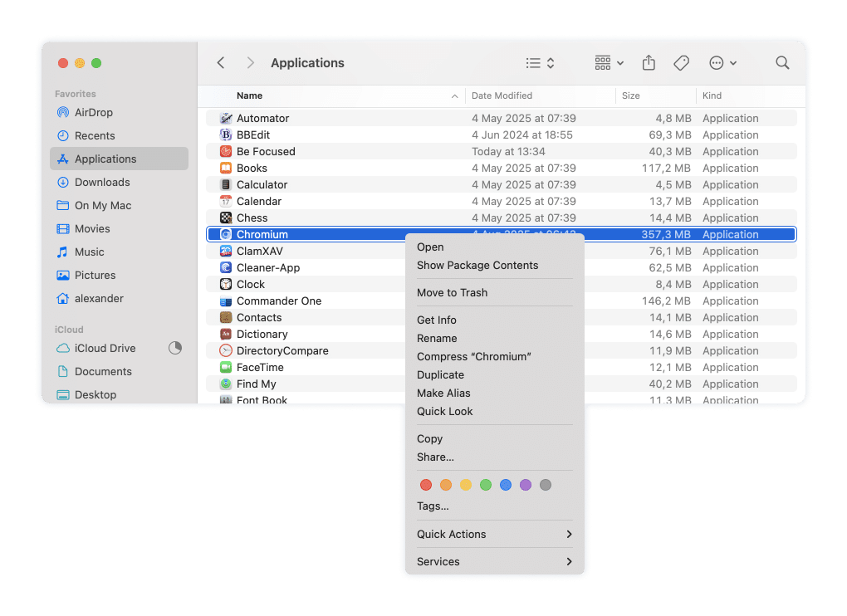Choose Compress "Chromium"
Viewport: 847px width, 616px height.
[x=494, y=357]
